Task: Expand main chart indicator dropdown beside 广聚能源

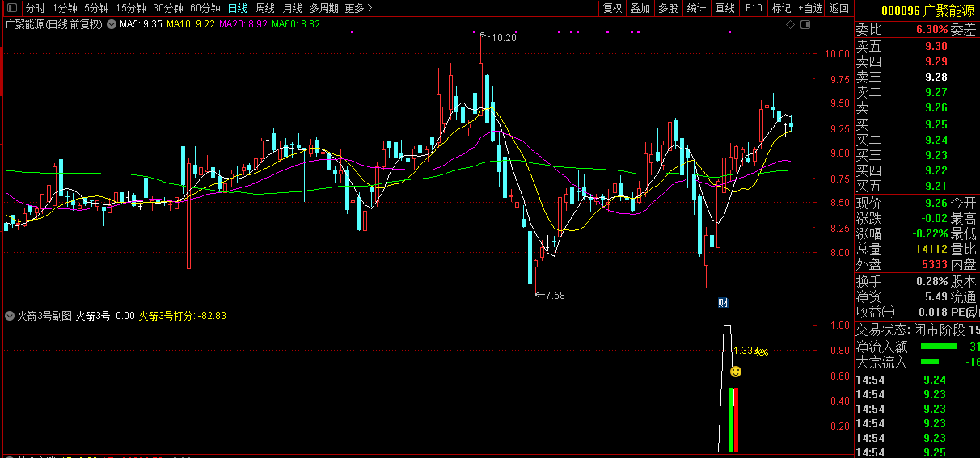Action: (111, 24)
